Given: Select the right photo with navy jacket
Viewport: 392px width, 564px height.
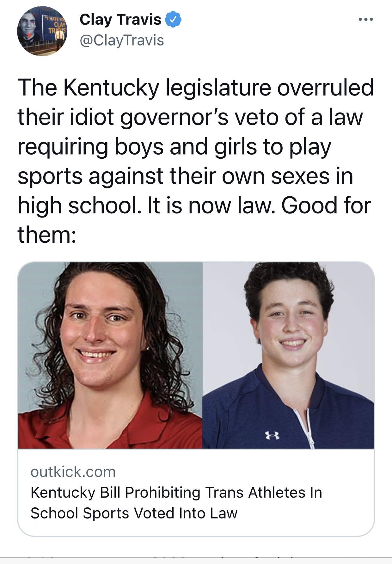Looking at the screenshot, I should (288, 355).
